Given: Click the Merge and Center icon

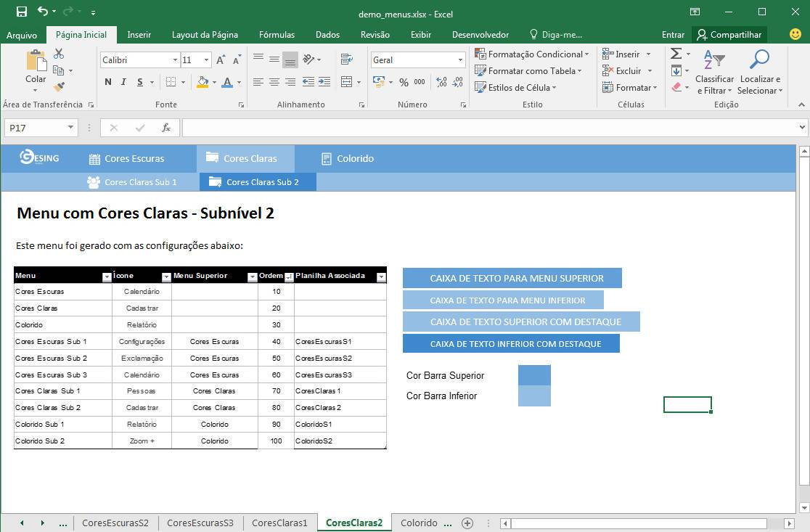Looking at the screenshot, I should tap(347, 82).
